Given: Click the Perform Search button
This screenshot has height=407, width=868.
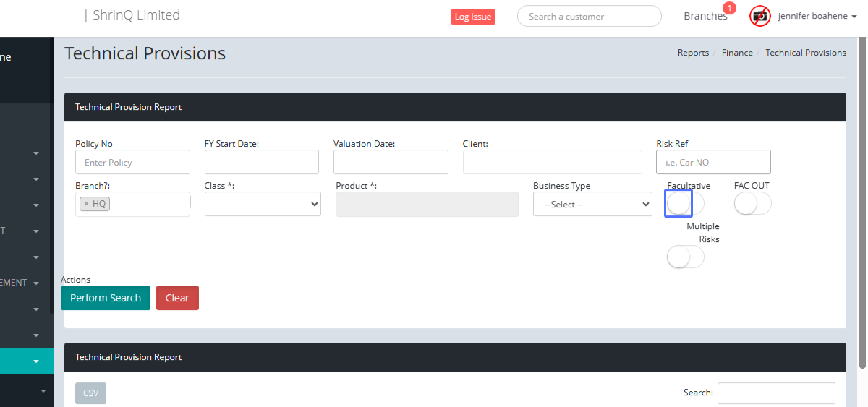Looking at the screenshot, I should [x=106, y=298].
